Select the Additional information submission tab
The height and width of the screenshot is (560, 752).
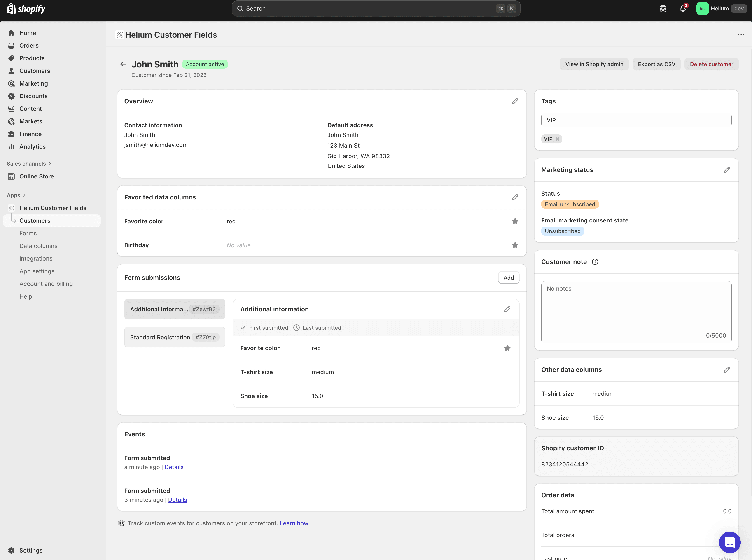point(174,309)
